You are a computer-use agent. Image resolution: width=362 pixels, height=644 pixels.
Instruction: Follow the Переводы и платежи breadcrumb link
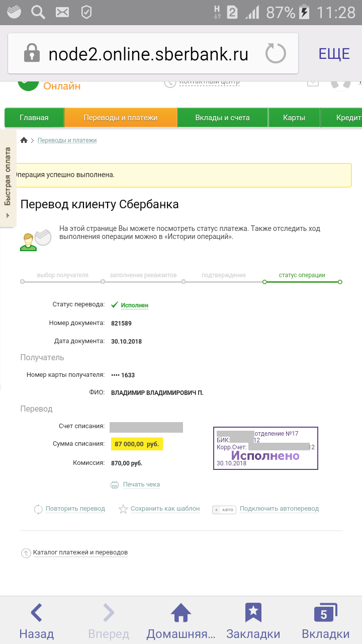pyautogui.click(x=67, y=140)
